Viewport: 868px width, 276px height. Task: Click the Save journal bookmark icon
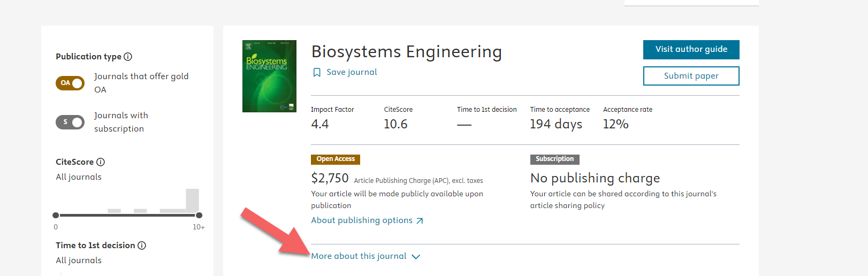[x=317, y=72]
